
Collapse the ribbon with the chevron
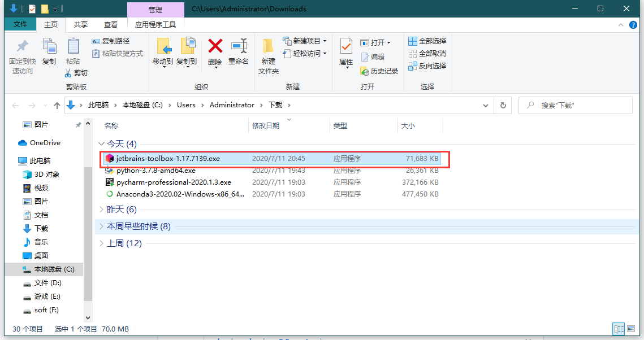(621, 25)
